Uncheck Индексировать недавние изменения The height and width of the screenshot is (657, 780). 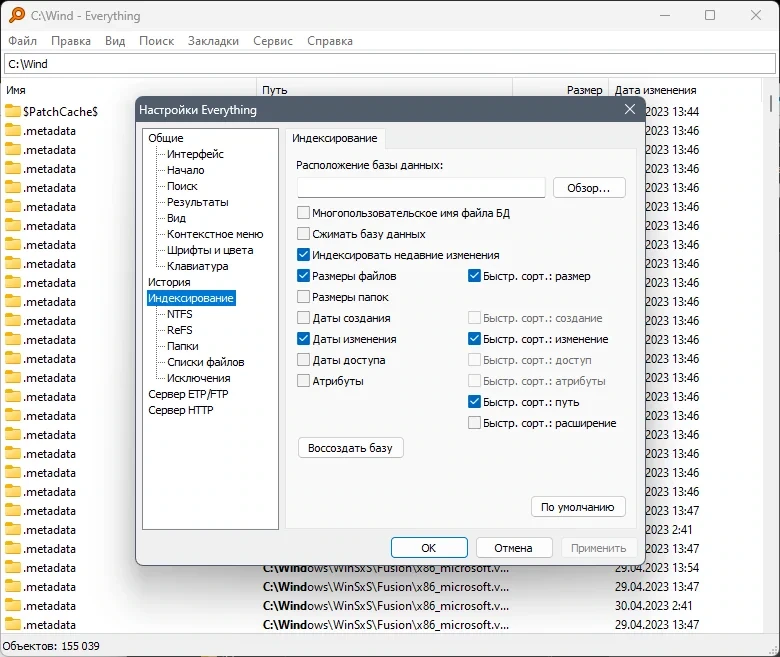tap(303, 255)
